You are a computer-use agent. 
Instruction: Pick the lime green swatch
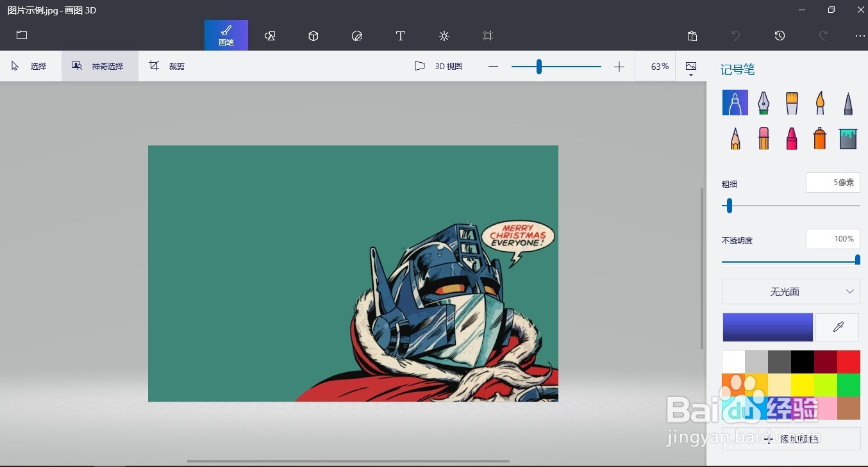point(826,385)
